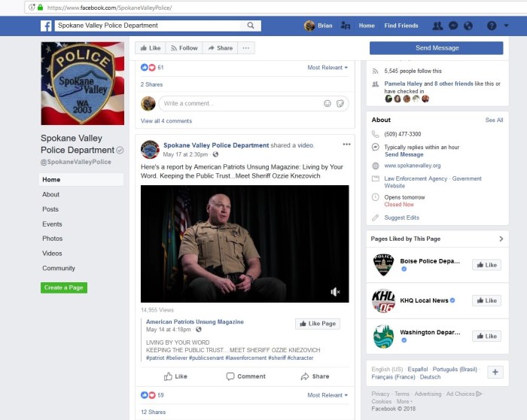
Task: Select Posts in the page sidebar
Action: 50,209
